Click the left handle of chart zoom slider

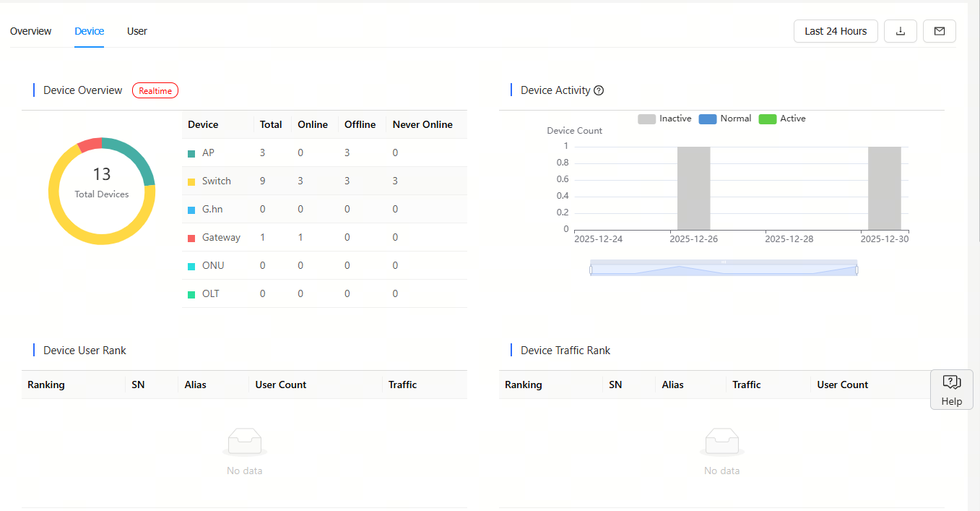[x=591, y=270]
